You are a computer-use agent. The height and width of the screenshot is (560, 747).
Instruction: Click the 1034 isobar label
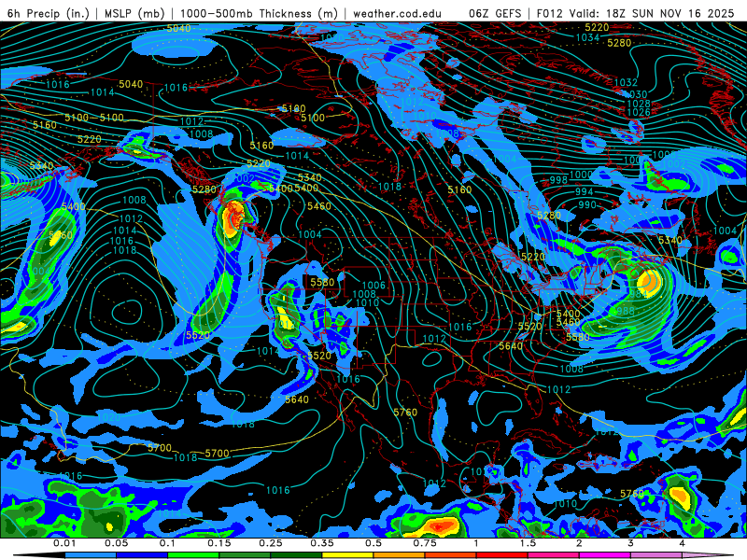[x=587, y=37]
